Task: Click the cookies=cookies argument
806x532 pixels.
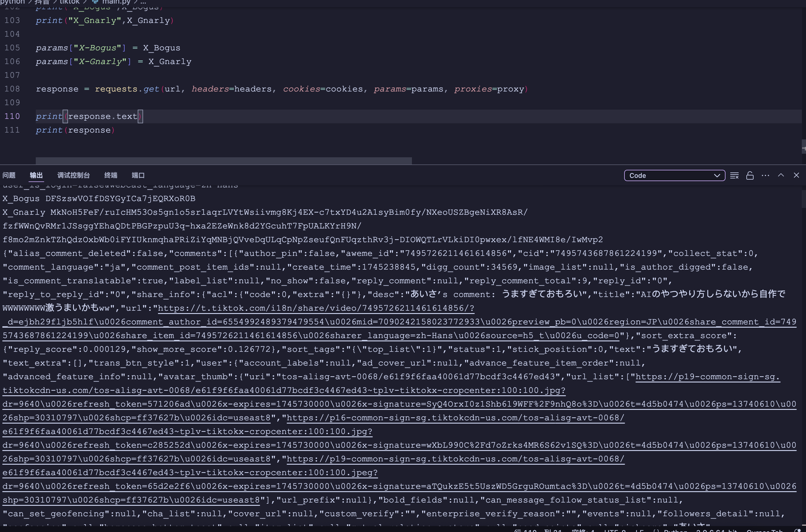Action: tap(323, 89)
